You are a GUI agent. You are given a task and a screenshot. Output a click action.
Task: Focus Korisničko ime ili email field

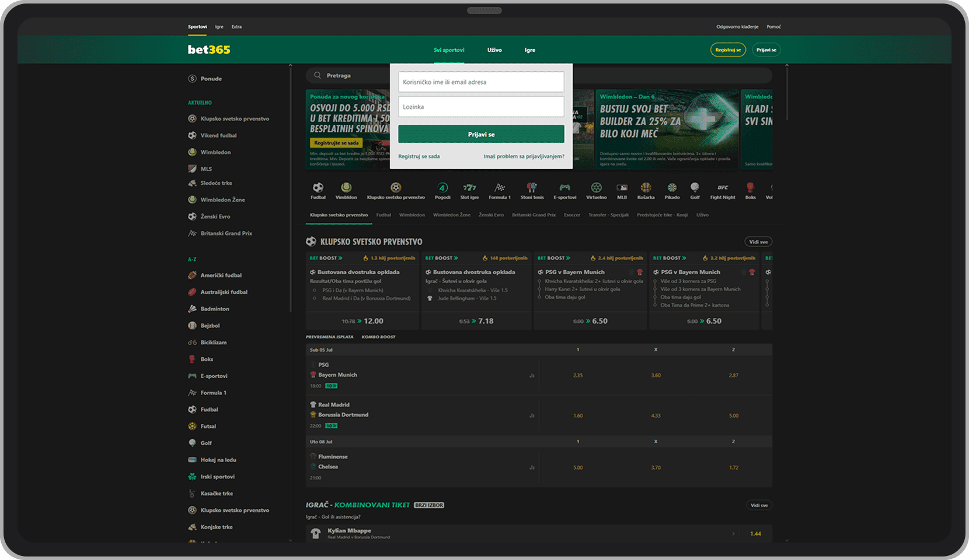coord(481,82)
